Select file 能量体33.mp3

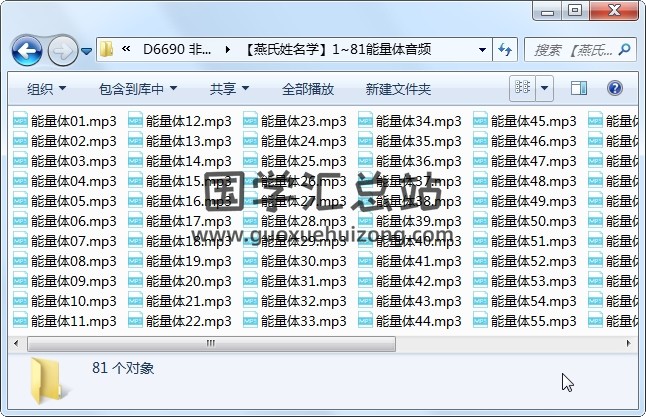pos(295,321)
